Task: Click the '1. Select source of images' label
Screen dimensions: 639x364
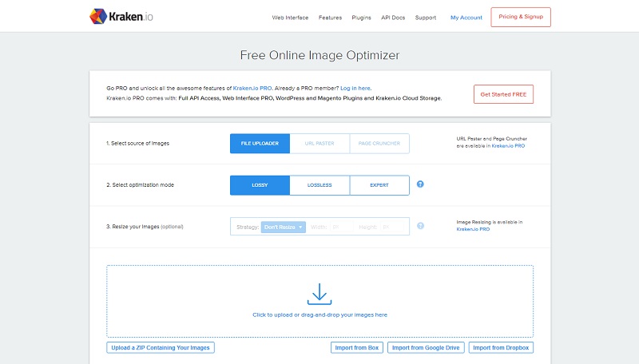Action: [137, 144]
